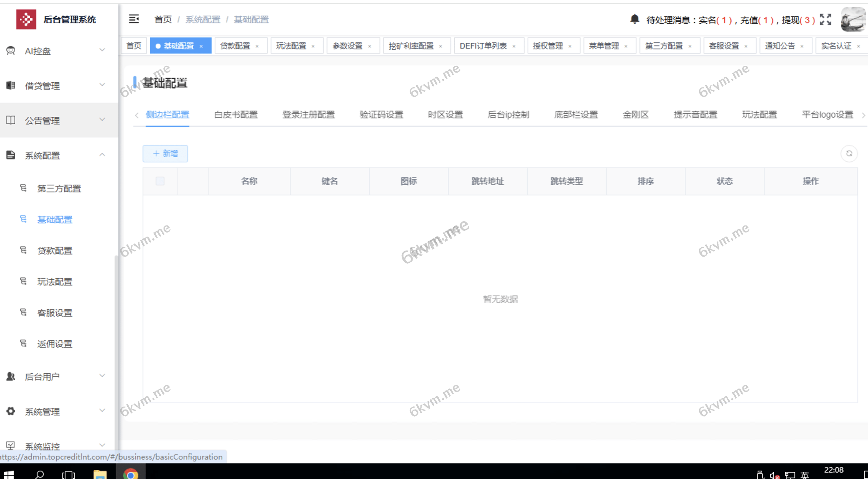
Task: Open 客服设置 in the sidebar
Action: (55, 313)
